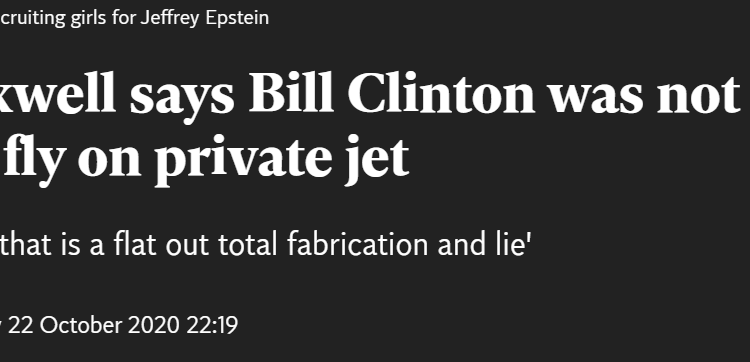750x362 pixels.
Task: Click the headline word 'says'
Action: [x=182, y=99]
